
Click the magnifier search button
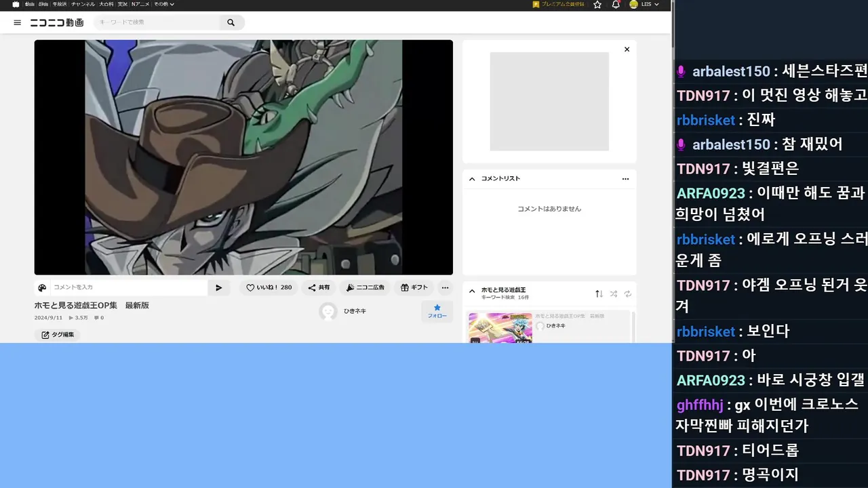231,22
